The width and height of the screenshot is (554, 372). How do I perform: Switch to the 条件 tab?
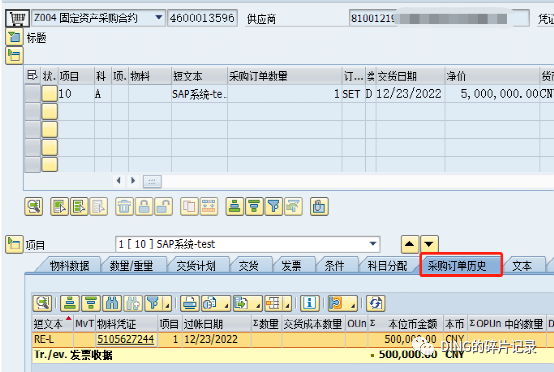tap(334, 266)
